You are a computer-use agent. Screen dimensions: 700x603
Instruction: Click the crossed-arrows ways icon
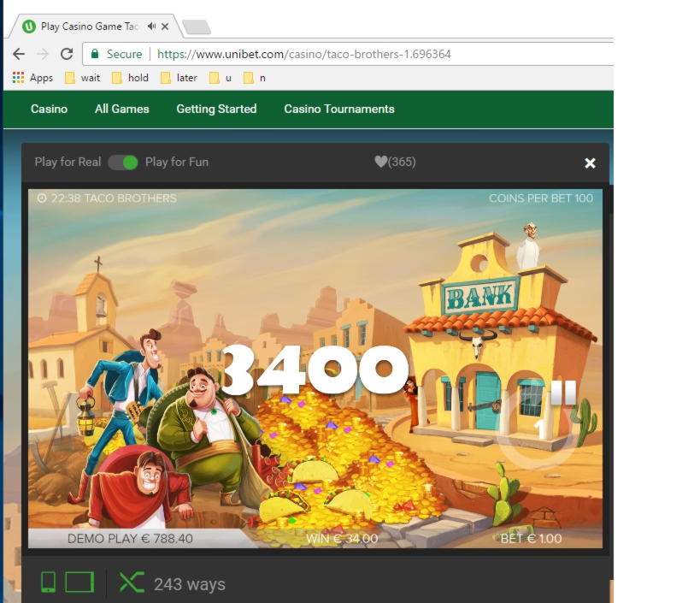point(132,582)
